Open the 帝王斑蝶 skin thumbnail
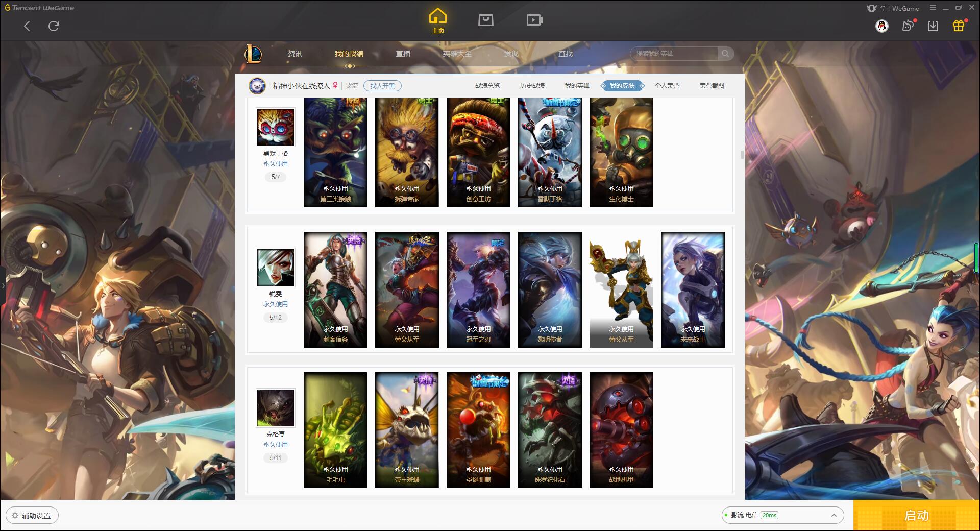Viewport: 980px width, 531px height. pyautogui.click(x=407, y=430)
